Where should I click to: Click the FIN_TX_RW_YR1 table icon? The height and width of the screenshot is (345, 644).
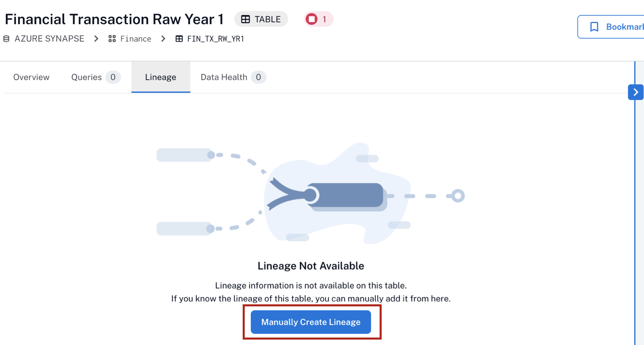[179, 39]
